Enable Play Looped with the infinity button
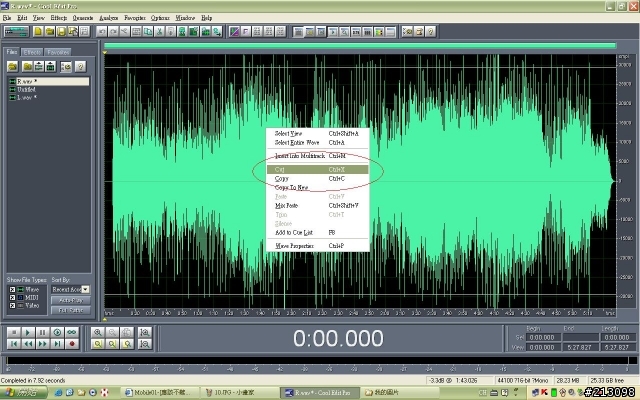 tap(72, 332)
